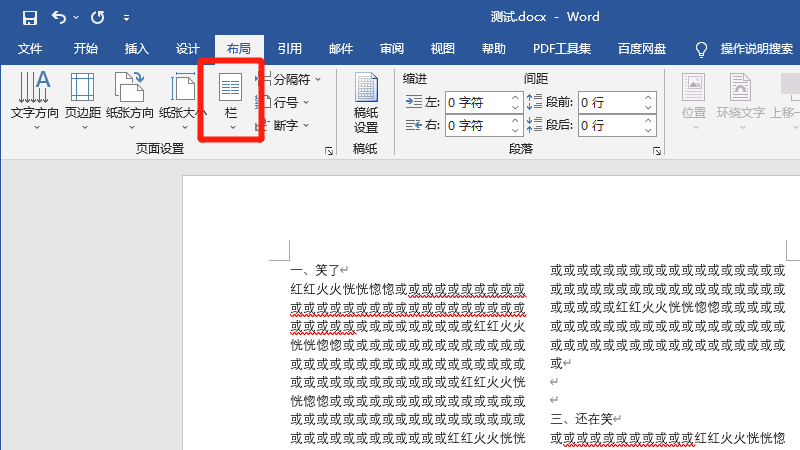Open the 页边距 margins tool
Image resolution: width=800 pixels, height=450 pixels.
coord(83,100)
